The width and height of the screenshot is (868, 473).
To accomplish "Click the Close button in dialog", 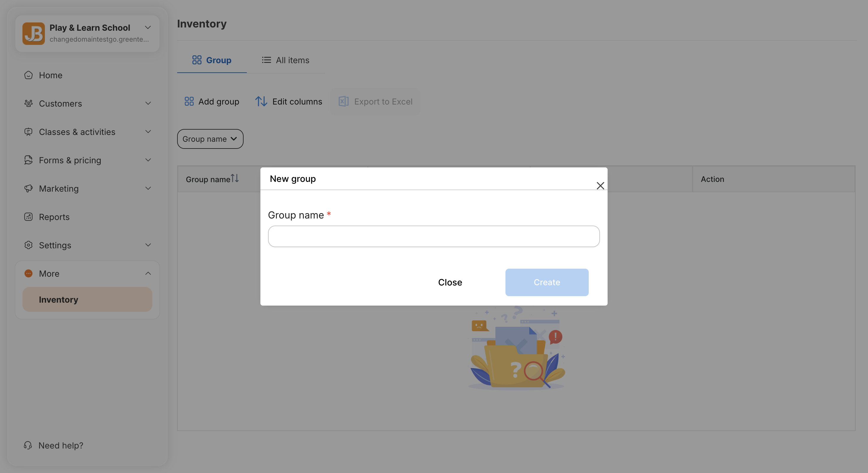I will point(450,282).
